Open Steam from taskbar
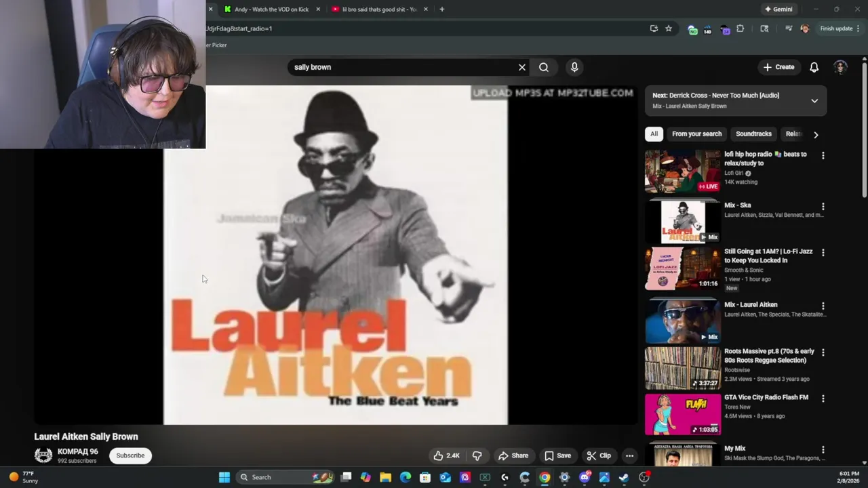The image size is (868, 488). point(624,477)
